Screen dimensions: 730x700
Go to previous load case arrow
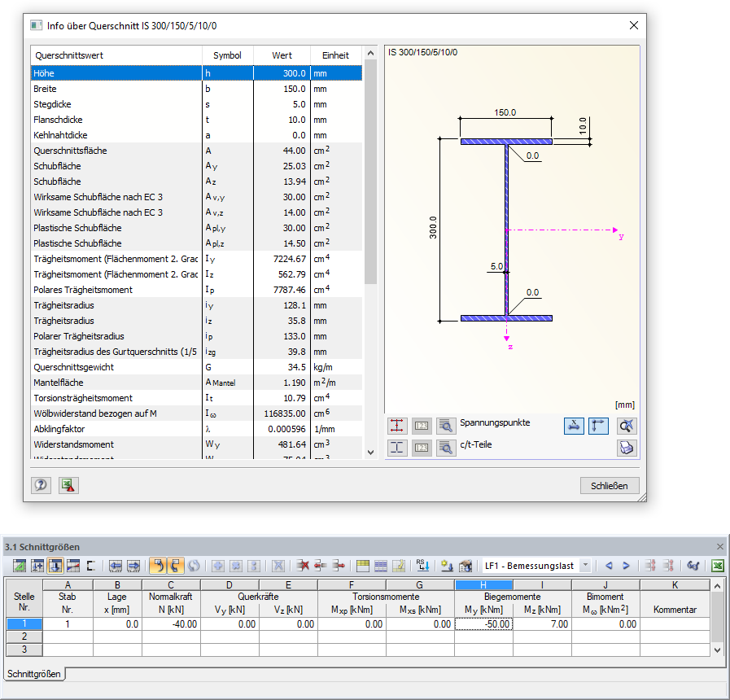point(608,566)
